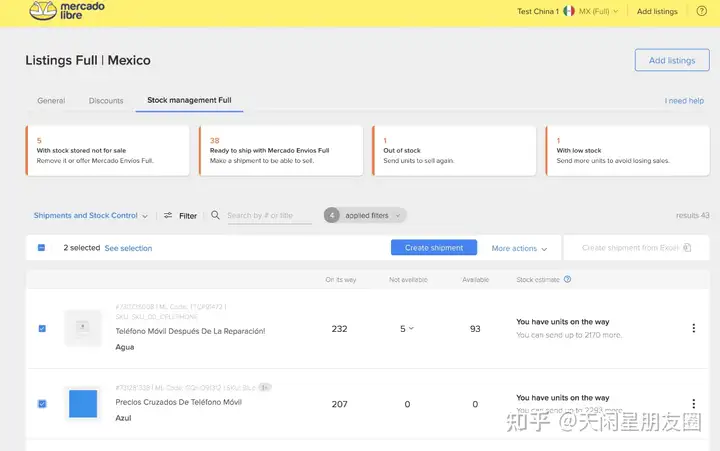Click the search magnifier icon
720x451 pixels.
[x=215, y=215]
